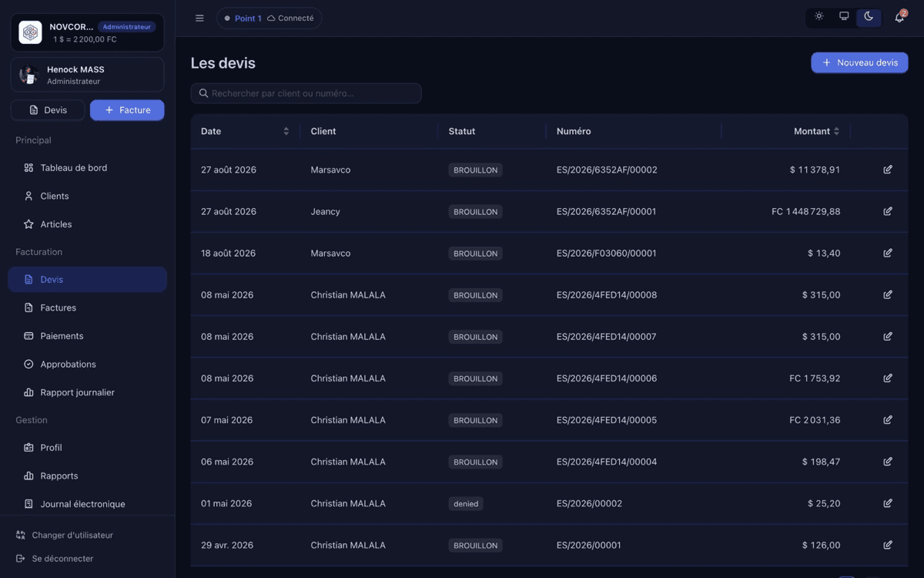Edit the Jeancy quote row
The width and height of the screenshot is (924, 578).
[x=888, y=211]
